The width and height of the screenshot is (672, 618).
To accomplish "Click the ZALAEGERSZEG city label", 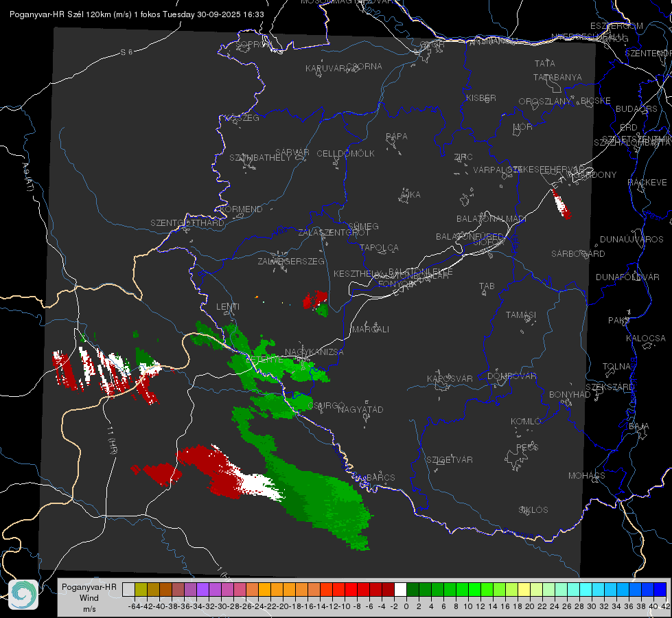I will [291, 261].
